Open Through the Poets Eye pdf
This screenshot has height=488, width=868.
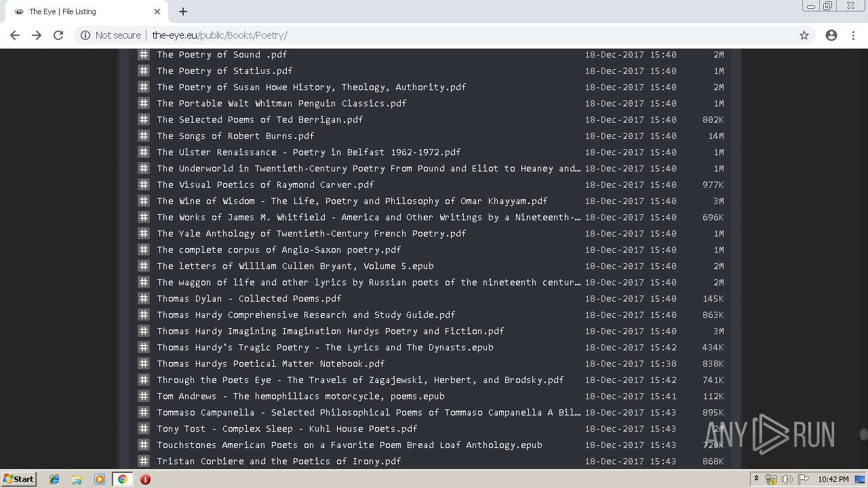coord(360,380)
